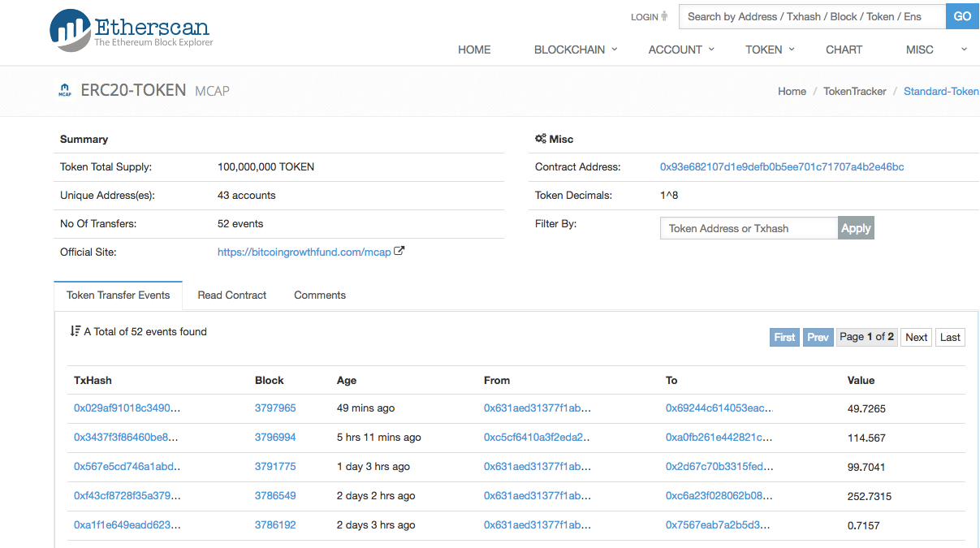Click the external link icon beside official site

(x=399, y=251)
